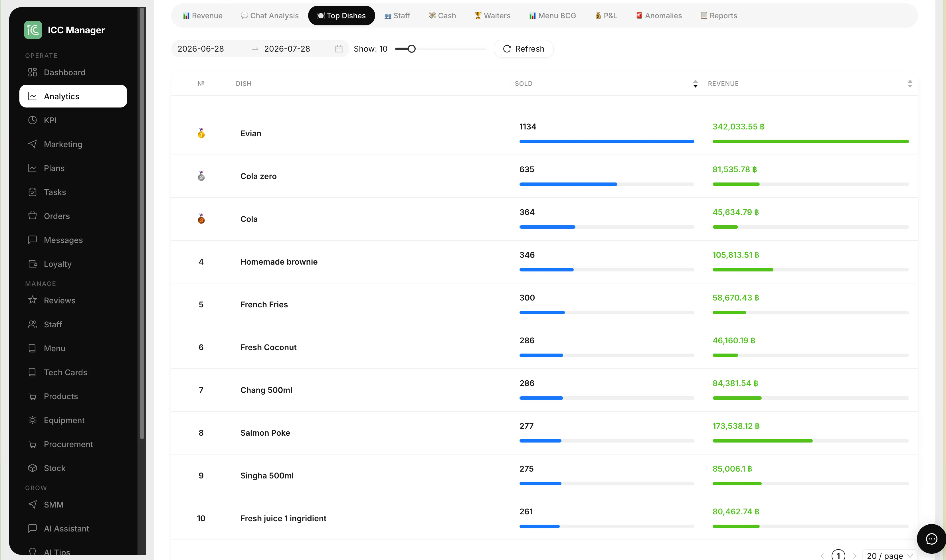Sort the table by Sold column
The image size is (946, 560).
[695, 84]
